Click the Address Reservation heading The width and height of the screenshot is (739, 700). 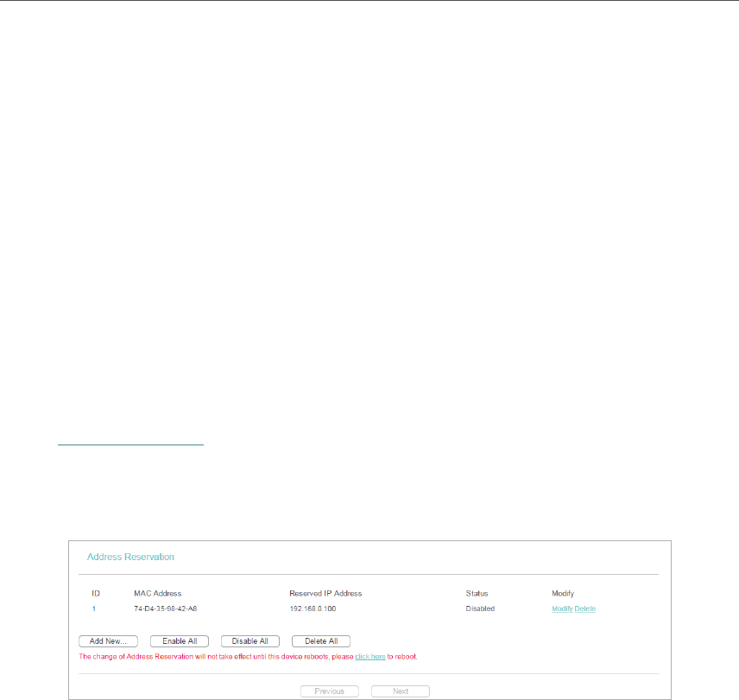[x=130, y=557]
